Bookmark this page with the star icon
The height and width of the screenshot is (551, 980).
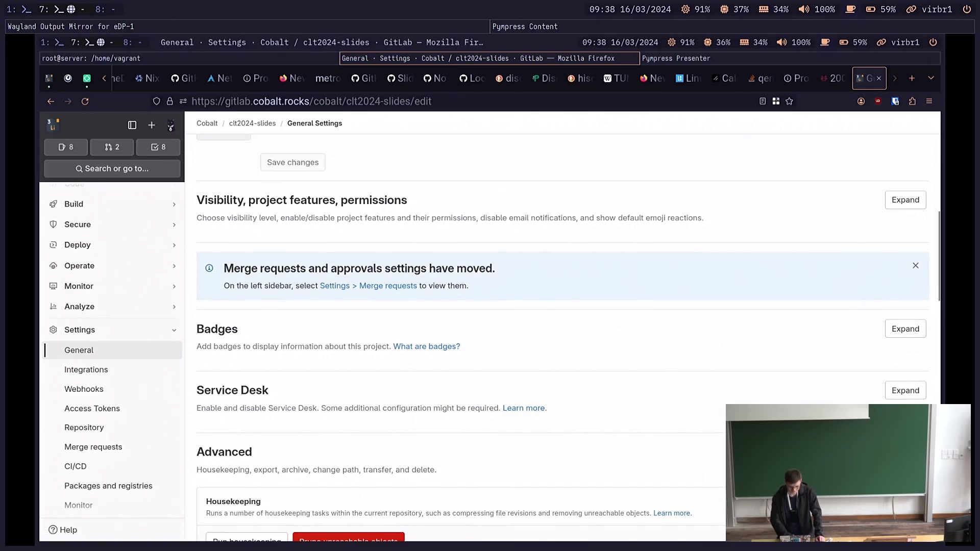coord(790,102)
